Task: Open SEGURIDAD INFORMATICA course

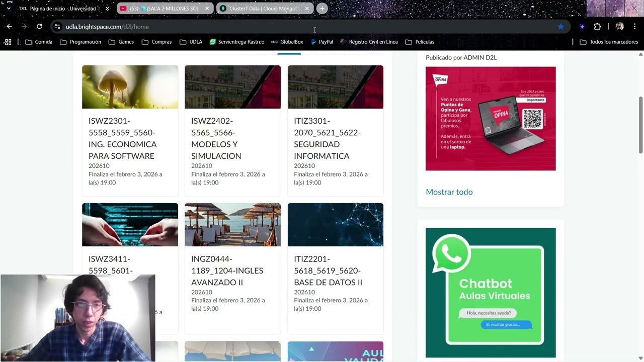Action: tap(327, 138)
